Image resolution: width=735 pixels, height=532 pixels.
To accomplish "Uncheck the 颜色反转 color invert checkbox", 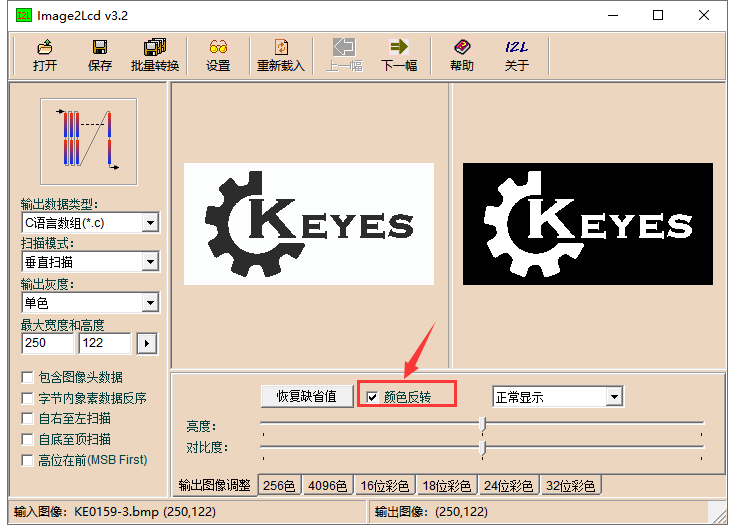I will [372, 397].
